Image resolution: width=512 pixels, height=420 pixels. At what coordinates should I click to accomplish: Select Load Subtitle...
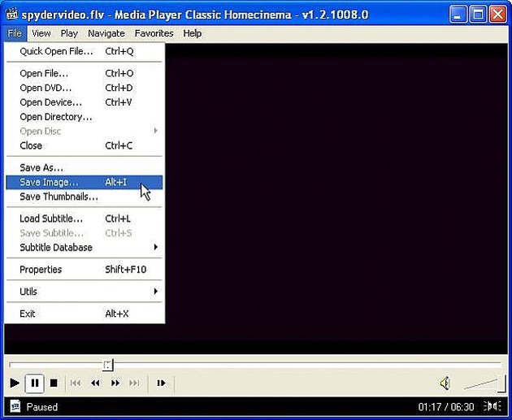(x=85, y=219)
